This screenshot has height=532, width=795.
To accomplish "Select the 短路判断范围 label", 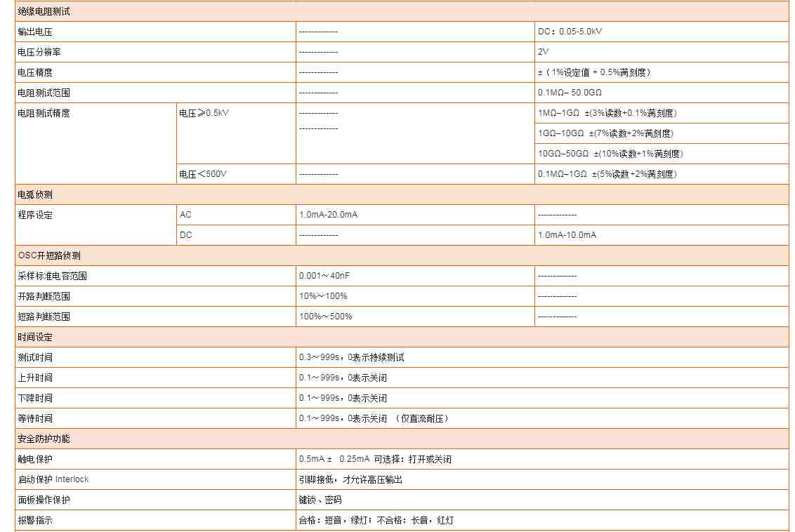I will pyautogui.click(x=44, y=317).
